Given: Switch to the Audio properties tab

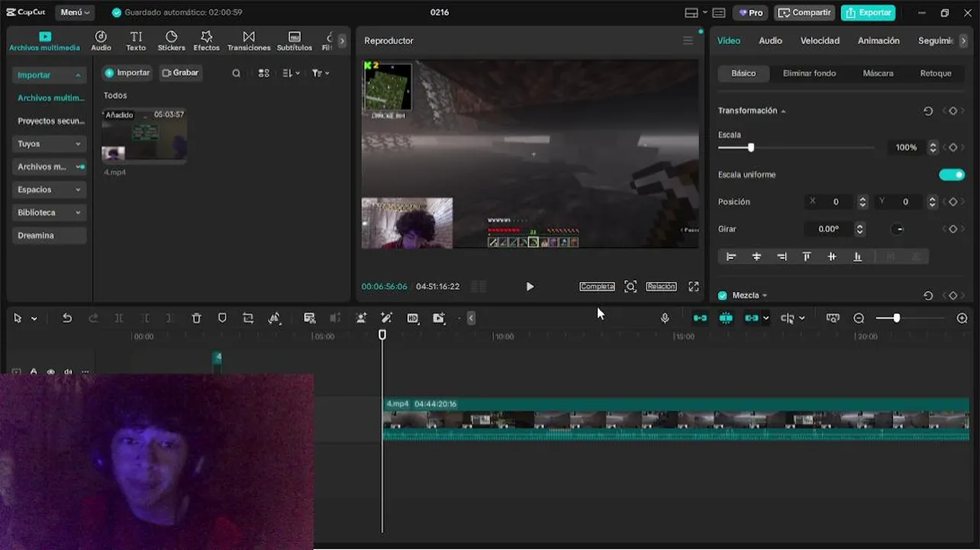Looking at the screenshot, I should 770,40.
